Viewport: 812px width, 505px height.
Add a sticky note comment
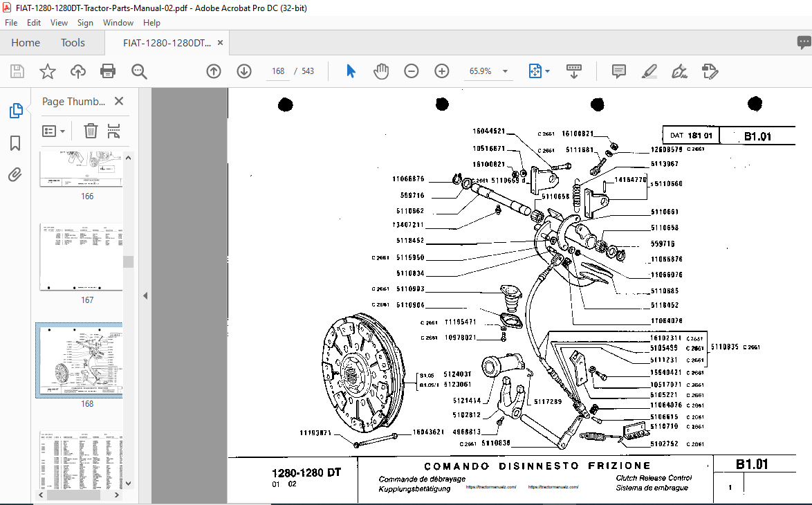619,71
